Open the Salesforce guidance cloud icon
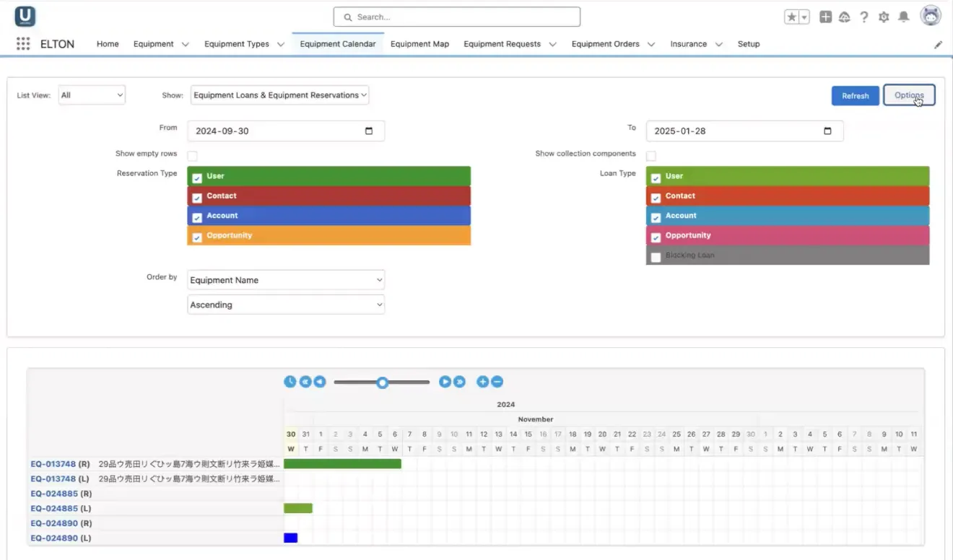The height and width of the screenshot is (560, 953). [x=845, y=17]
